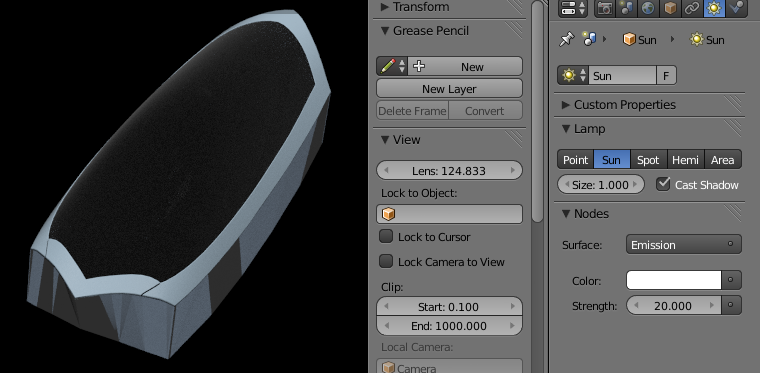Click the scene icon in the breadcrumb

(589, 40)
